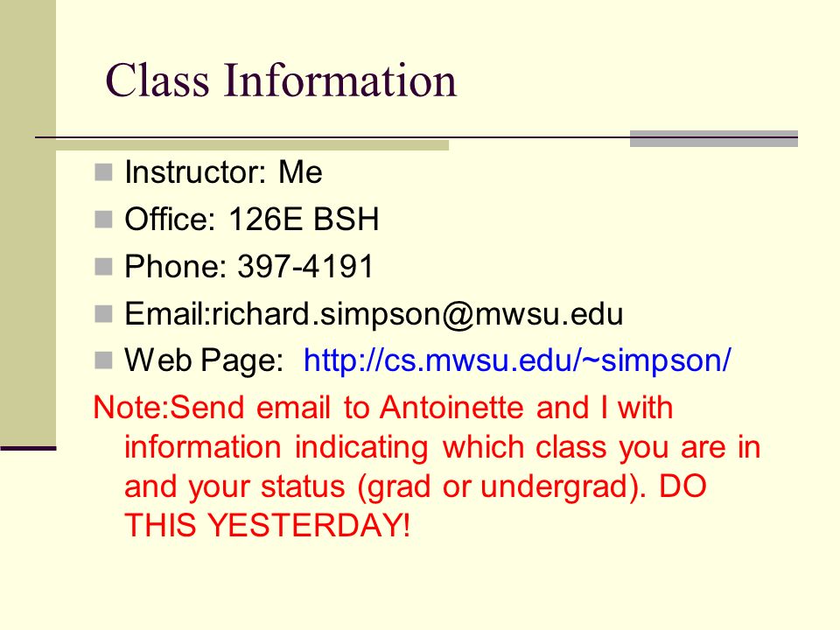Image resolution: width=840 pixels, height=630 pixels.
Task: Open the cs.mwsu.edu/~simpson web page link
Action: coord(517,360)
